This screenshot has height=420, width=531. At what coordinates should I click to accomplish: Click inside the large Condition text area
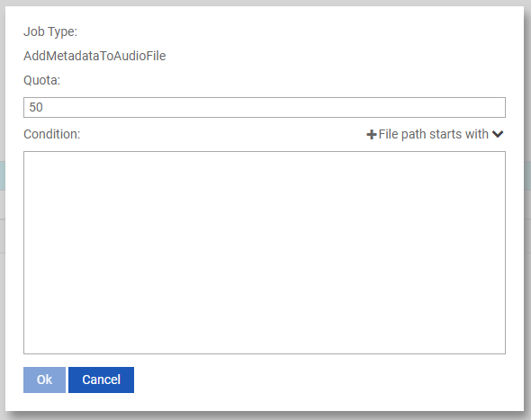point(265,253)
